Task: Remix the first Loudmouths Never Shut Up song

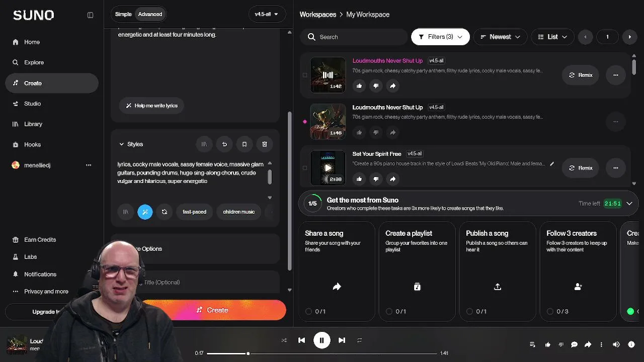Action: point(581,75)
